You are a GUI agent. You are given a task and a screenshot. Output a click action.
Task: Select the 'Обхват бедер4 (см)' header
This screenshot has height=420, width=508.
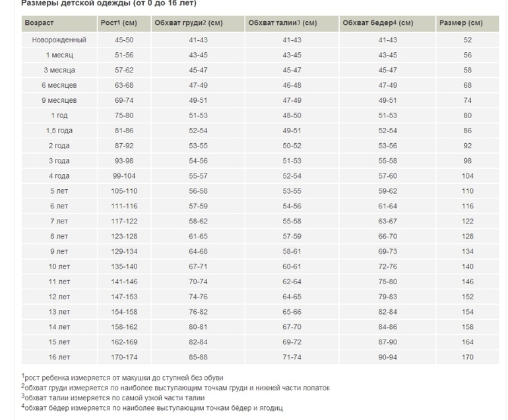(x=377, y=23)
